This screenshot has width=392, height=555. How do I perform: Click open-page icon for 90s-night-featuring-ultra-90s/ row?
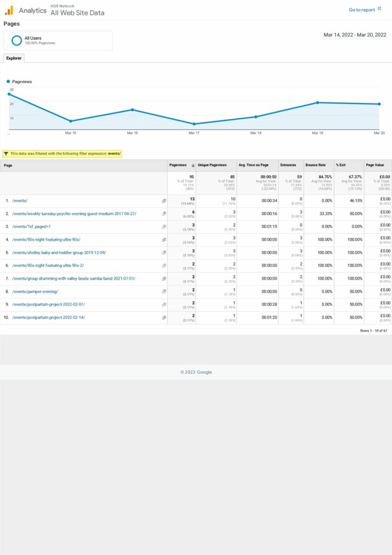[x=164, y=240]
